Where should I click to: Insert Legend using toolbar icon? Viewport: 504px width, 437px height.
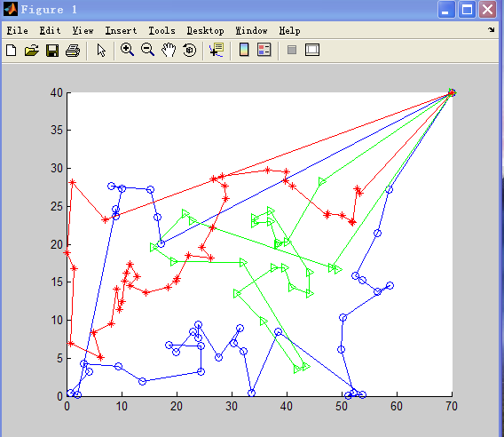[x=264, y=50]
